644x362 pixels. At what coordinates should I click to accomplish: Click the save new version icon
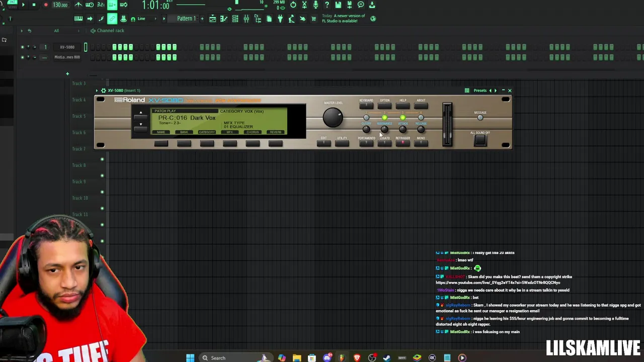click(349, 5)
